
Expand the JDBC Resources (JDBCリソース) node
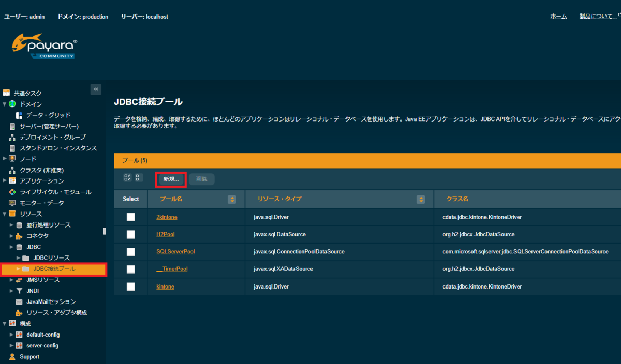[19, 257]
